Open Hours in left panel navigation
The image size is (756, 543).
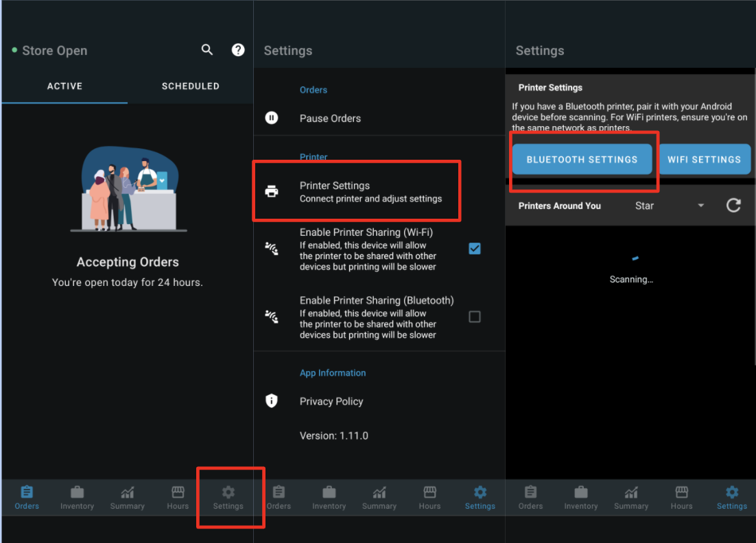tap(178, 498)
